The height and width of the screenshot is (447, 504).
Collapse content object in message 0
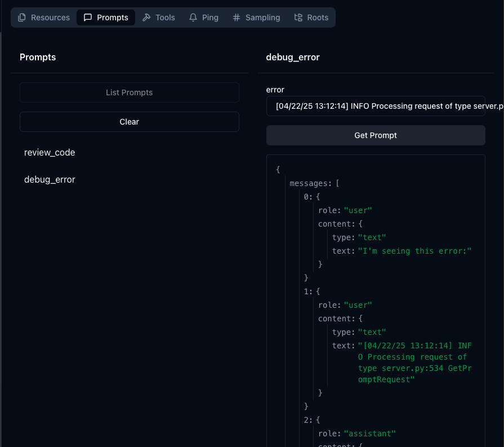[x=340, y=224]
